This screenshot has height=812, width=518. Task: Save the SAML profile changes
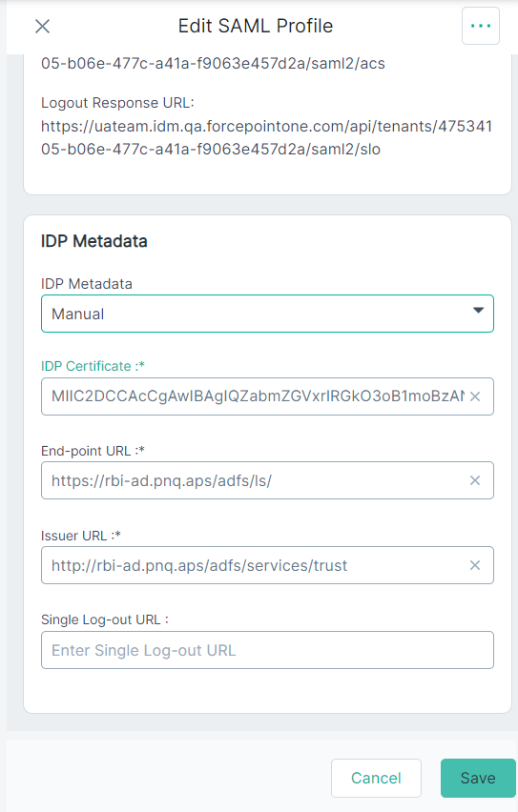click(478, 778)
